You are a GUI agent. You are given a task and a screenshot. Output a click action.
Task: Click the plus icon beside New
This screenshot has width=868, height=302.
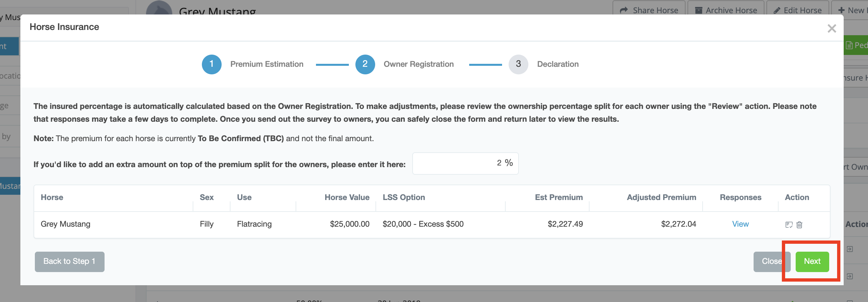pos(841,10)
